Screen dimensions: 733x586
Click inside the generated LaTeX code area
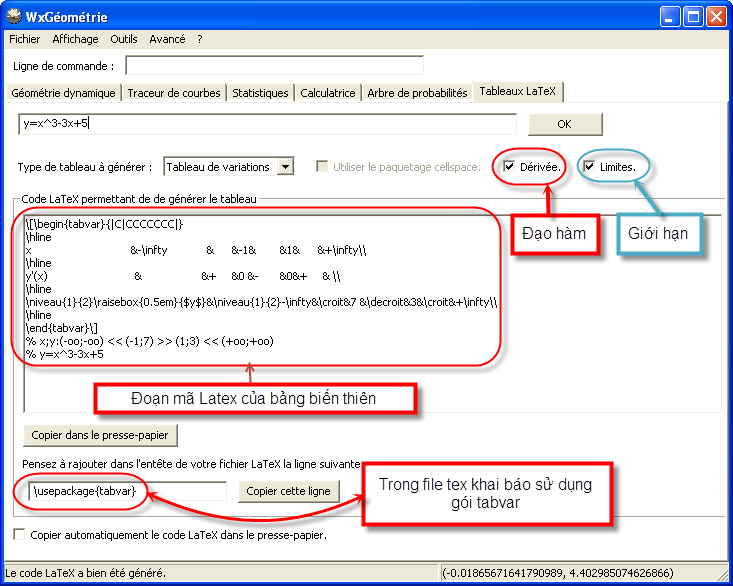click(372, 313)
